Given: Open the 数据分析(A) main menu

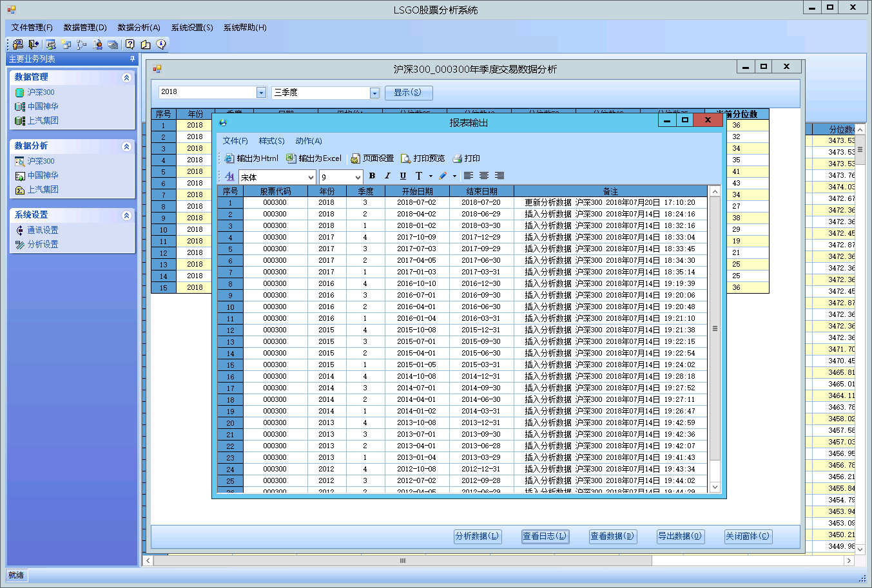Looking at the screenshot, I should (139, 28).
